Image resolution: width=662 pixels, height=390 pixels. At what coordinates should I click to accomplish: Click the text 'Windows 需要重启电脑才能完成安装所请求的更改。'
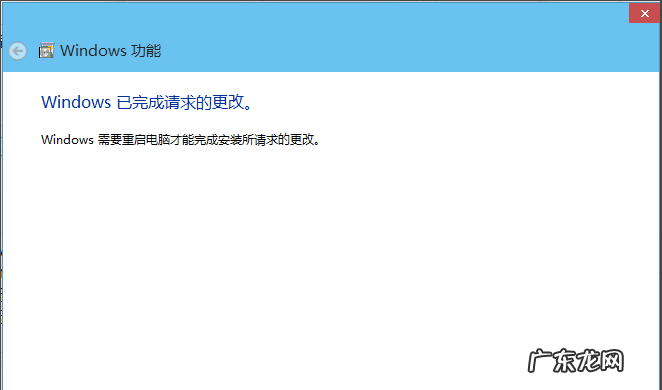[x=181, y=139]
